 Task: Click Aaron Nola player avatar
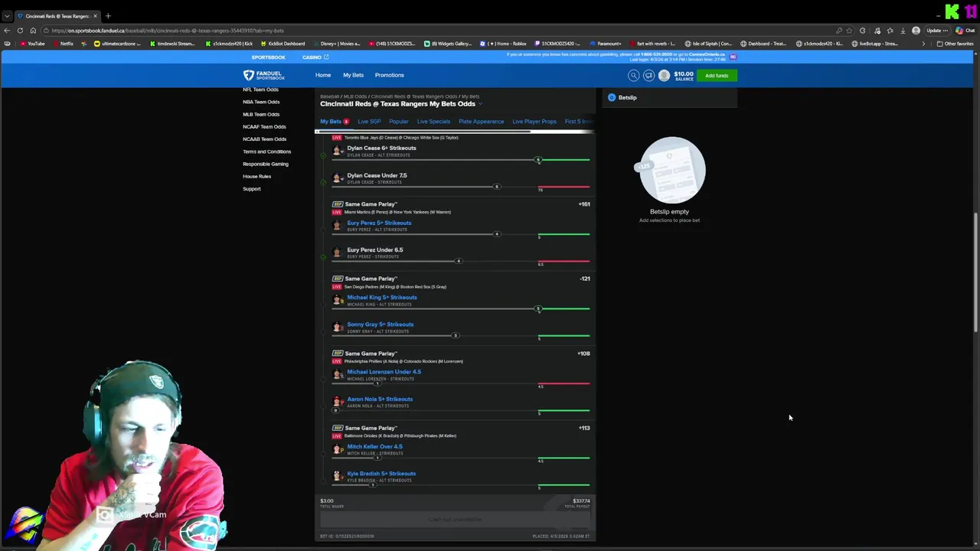click(x=337, y=402)
